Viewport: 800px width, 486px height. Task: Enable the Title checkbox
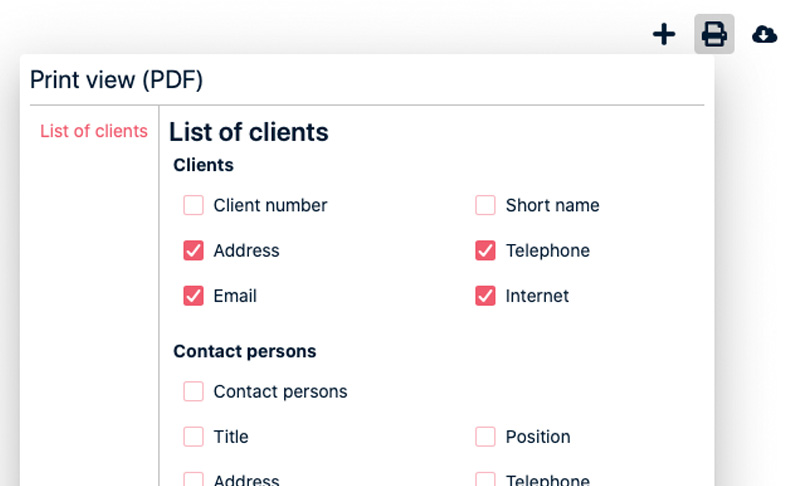point(193,437)
